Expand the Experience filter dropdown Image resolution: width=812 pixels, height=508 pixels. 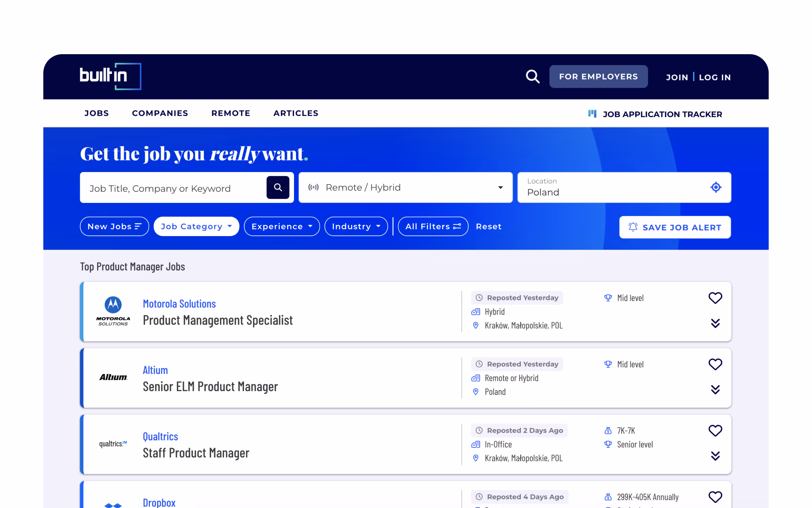pos(281,226)
